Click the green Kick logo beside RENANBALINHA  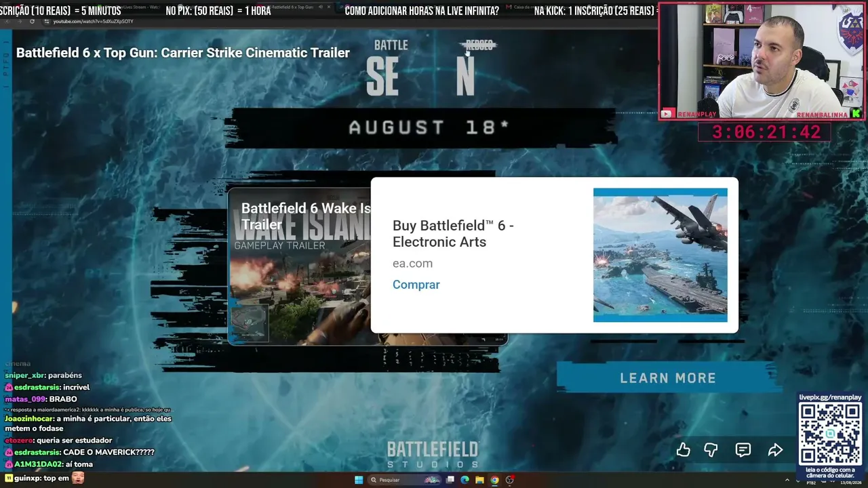(856, 113)
